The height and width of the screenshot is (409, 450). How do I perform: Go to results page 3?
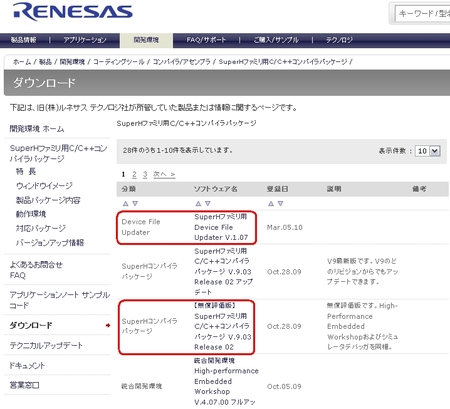click(145, 174)
